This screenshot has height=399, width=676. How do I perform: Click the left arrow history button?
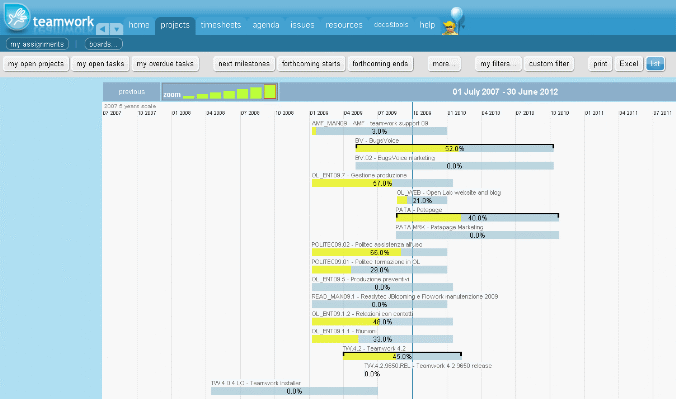click(103, 29)
